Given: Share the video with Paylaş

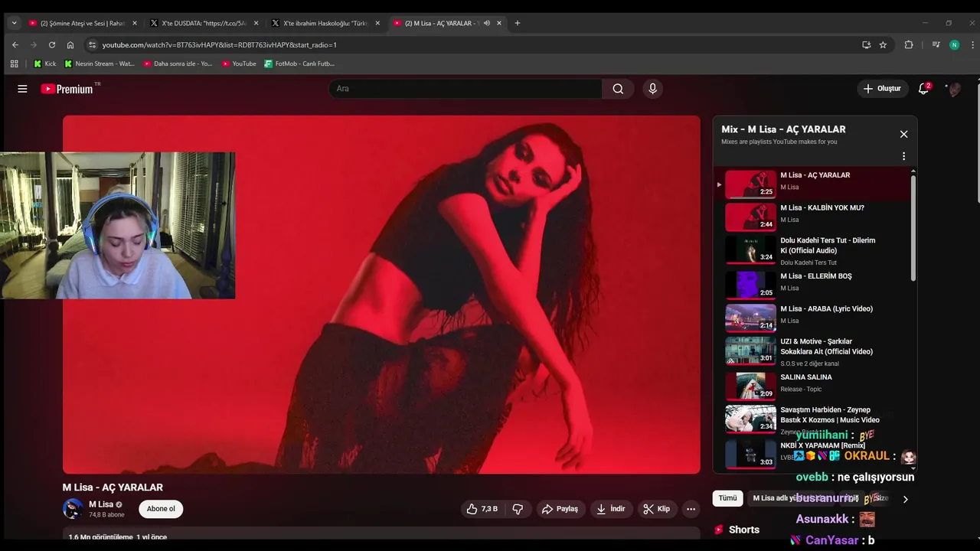Looking at the screenshot, I should pos(560,509).
